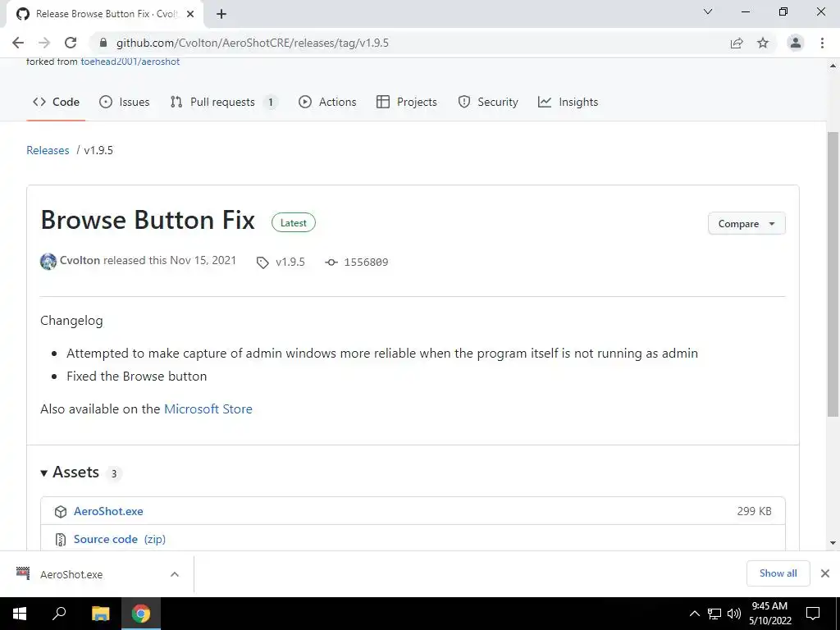Download Source code (zip) link
Viewport: 840px width, 630px height.
120,540
